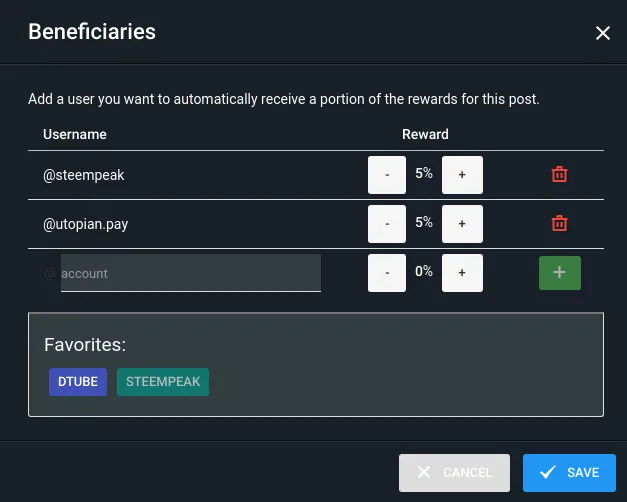Decrease the @steempeak reward percentage
This screenshot has height=502, width=627.
(387, 175)
